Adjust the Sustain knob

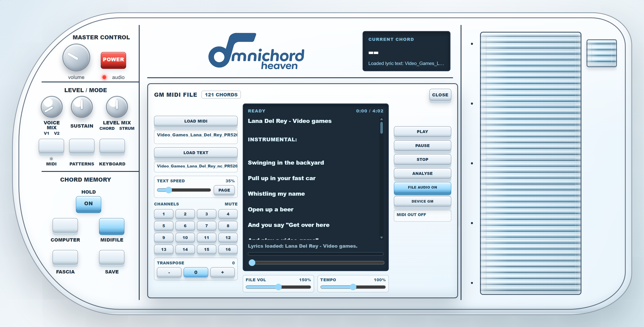[x=82, y=107]
